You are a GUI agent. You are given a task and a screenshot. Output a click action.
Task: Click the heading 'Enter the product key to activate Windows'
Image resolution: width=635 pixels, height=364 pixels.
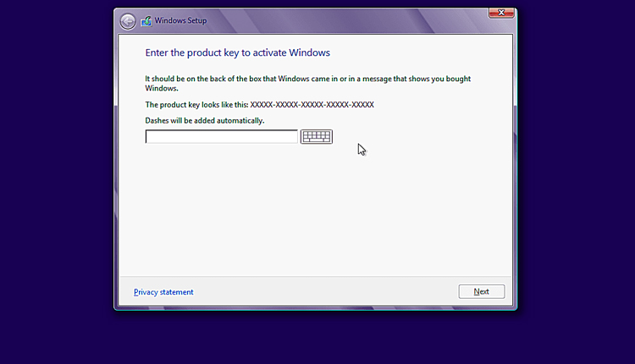click(238, 52)
